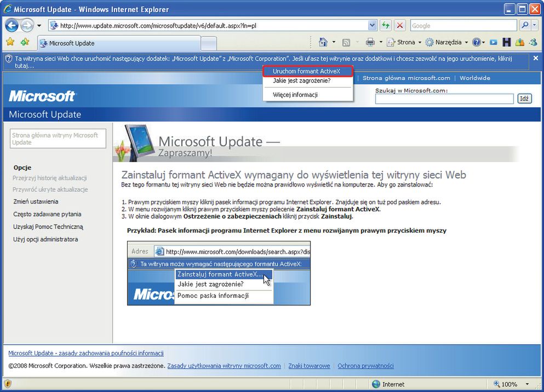
Task: Open the Narzędzia menu
Action: (447, 42)
